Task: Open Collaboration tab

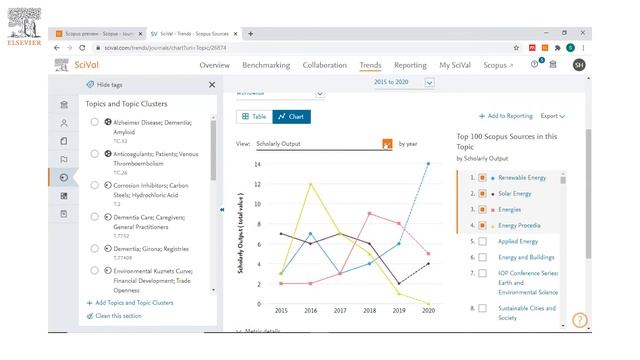Action: click(x=324, y=65)
